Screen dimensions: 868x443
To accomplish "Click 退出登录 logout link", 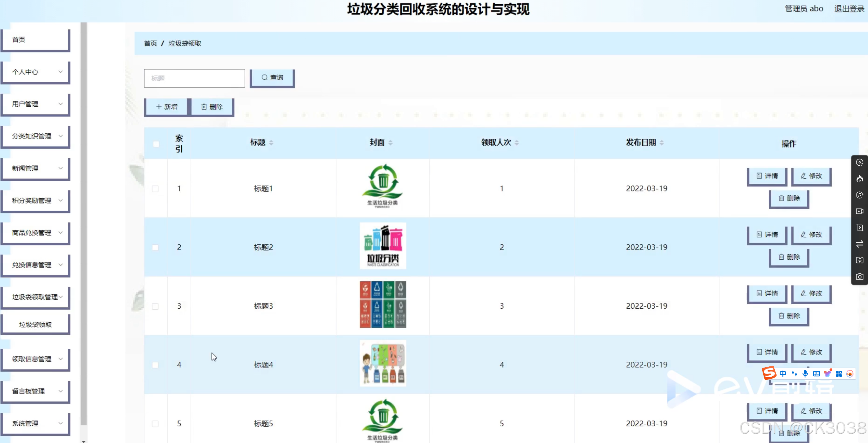I will (849, 9).
